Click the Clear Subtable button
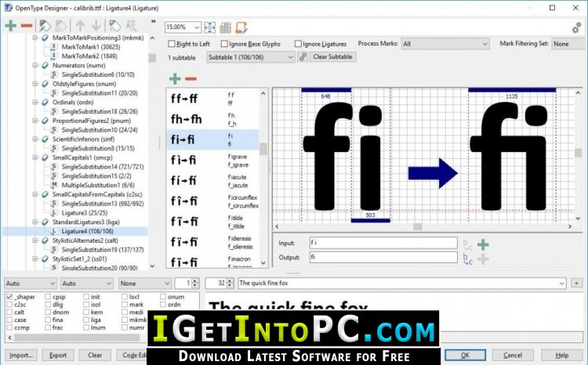This screenshot has width=588, height=365. (x=332, y=57)
